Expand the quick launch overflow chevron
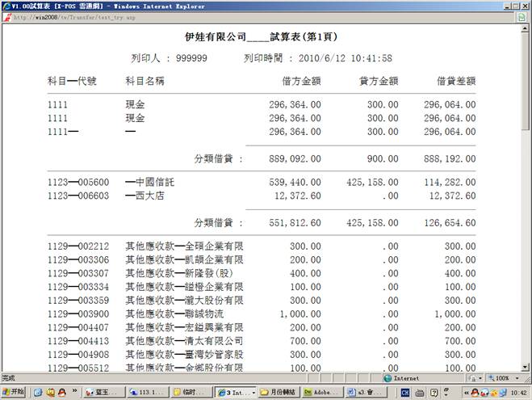The image size is (532, 400). pyautogui.click(x=76, y=392)
